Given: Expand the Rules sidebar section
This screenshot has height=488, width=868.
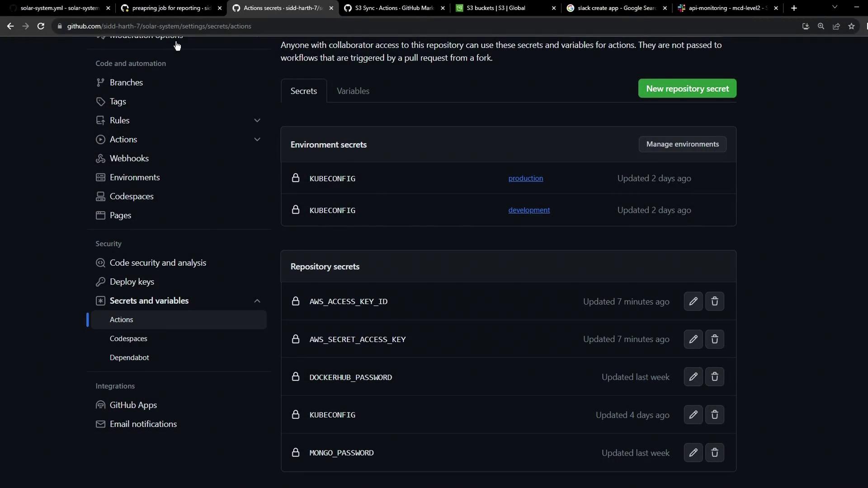Looking at the screenshot, I should (x=257, y=121).
